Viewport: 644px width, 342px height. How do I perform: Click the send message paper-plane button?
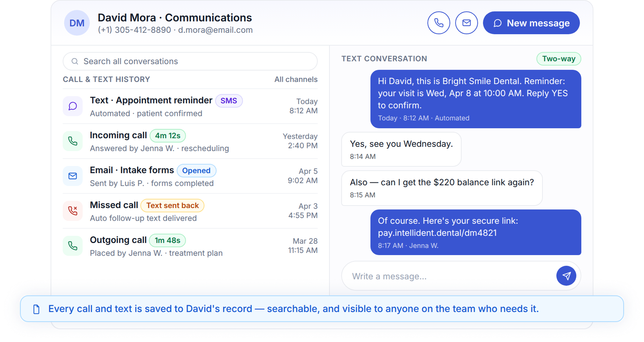(x=566, y=276)
